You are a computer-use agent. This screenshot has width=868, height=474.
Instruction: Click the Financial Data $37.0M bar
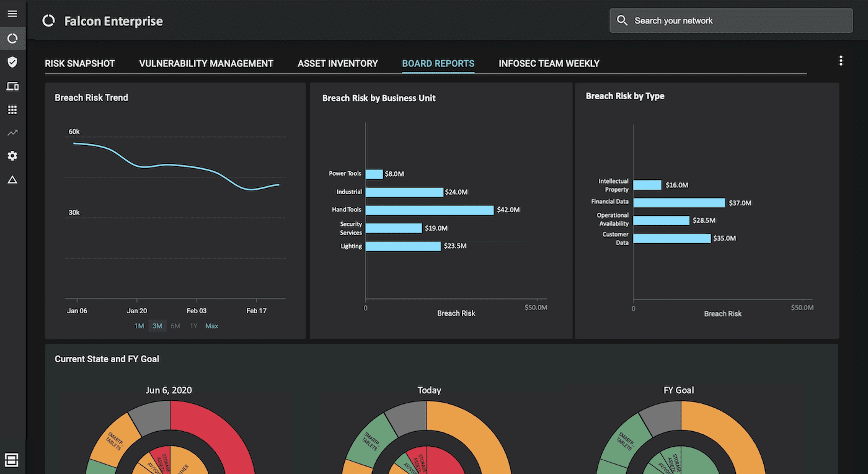pos(679,203)
